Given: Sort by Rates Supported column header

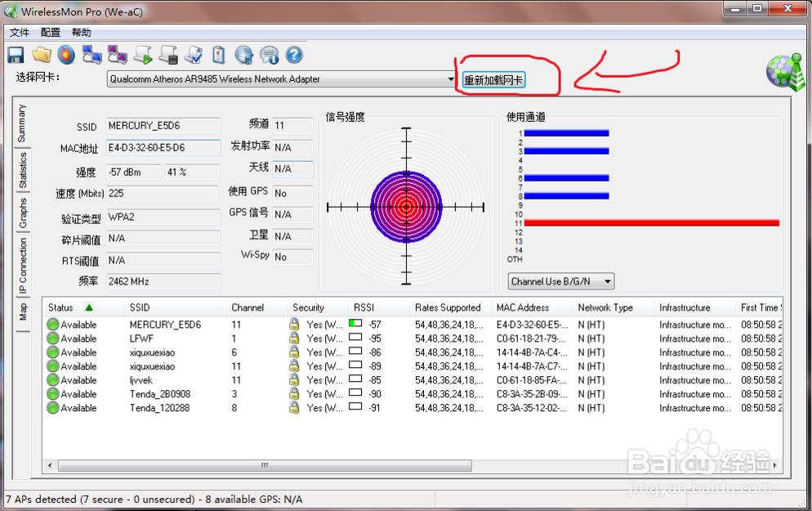Looking at the screenshot, I should tap(450, 307).
